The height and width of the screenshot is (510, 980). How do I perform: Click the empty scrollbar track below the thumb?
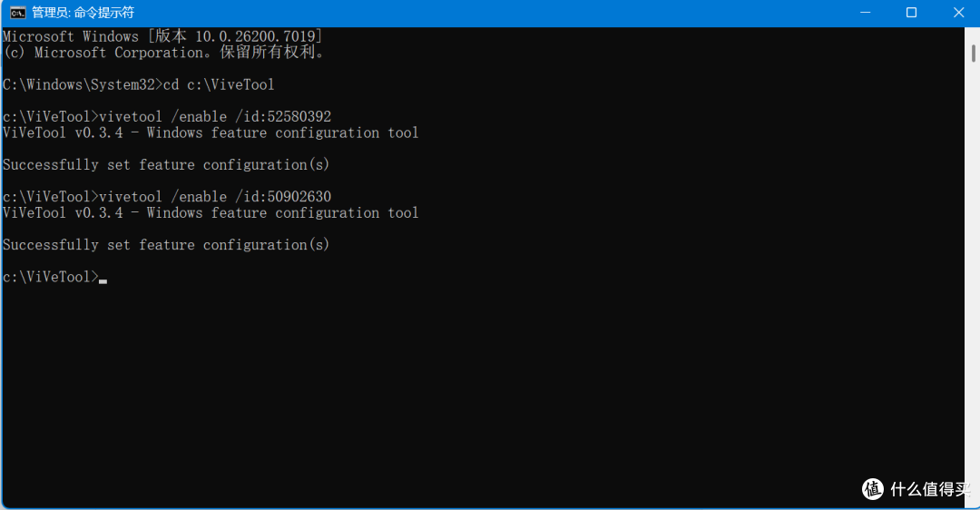(x=973, y=281)
